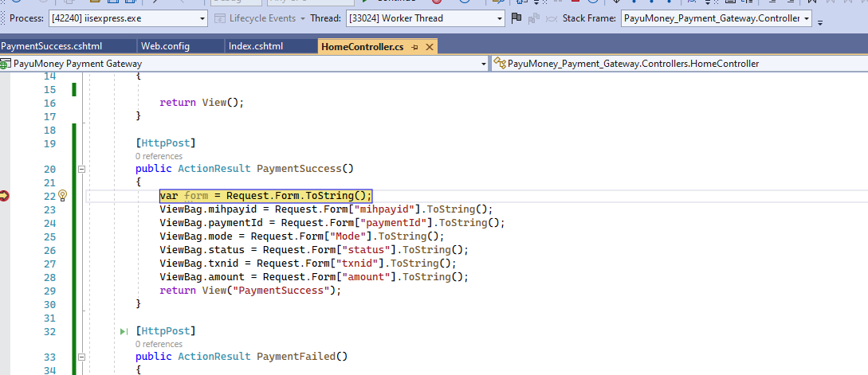Click the show threads in source icon
The image size is (868, 375).
point(552,18)
